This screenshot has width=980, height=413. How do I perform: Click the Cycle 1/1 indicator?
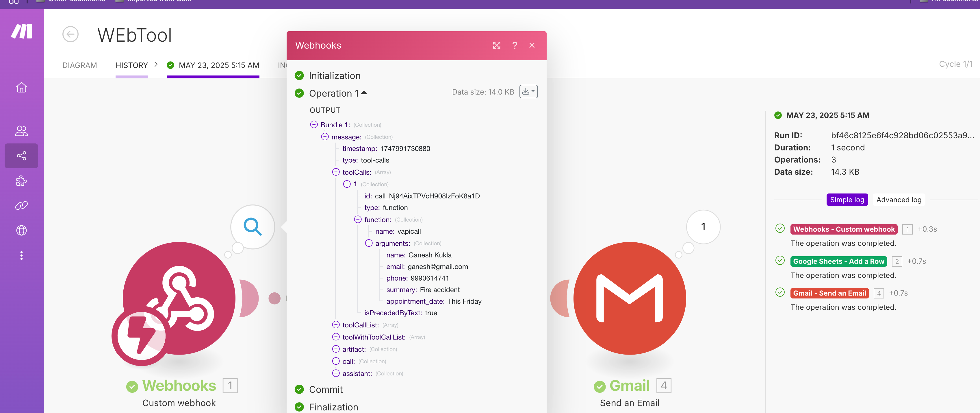(x=955, y=64)
